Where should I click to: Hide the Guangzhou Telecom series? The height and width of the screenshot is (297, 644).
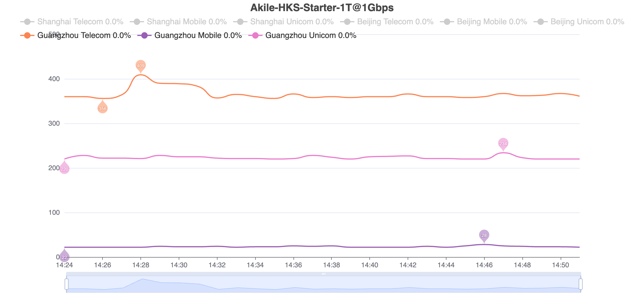[76, 35]
